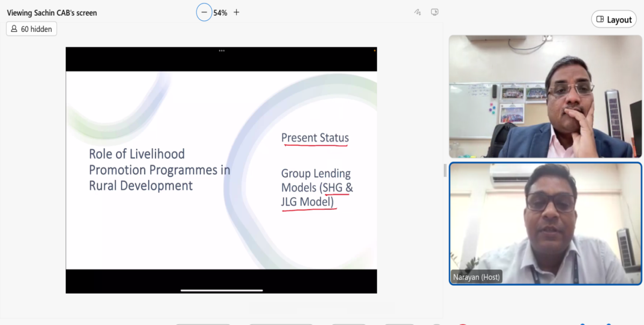Open the annotate squiggle tool

pos(417,12)
